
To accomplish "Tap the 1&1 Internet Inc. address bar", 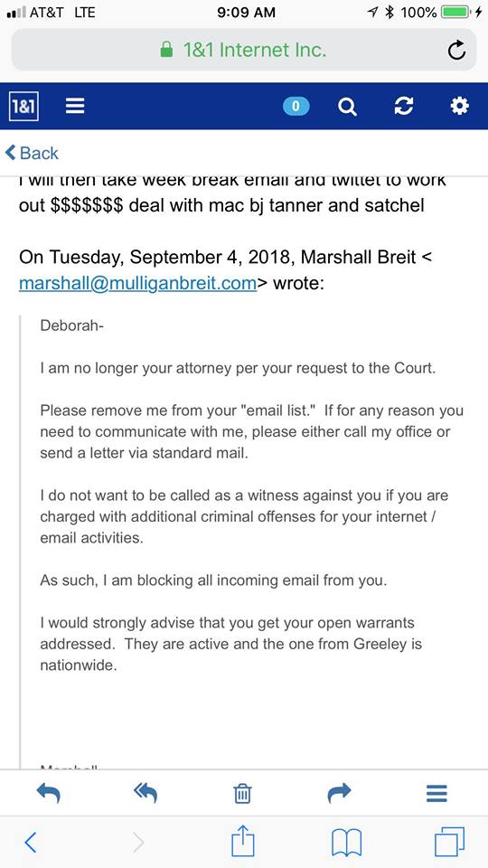I will tap(243, 50).
